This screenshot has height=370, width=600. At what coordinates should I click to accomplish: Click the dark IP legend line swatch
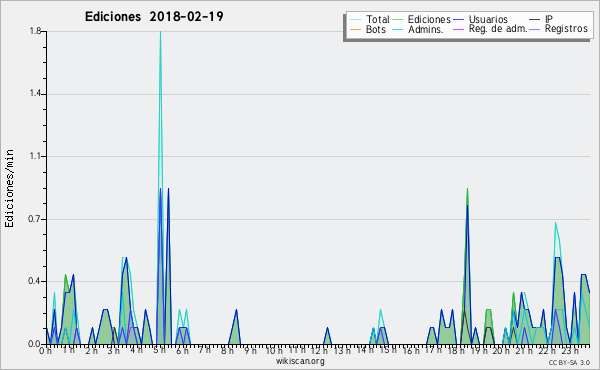click(535, 20)
